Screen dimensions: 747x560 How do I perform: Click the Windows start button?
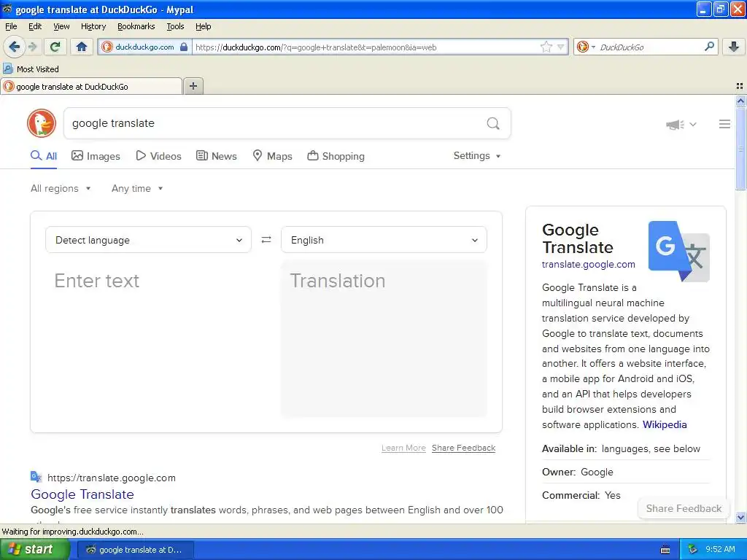[34, 550]
